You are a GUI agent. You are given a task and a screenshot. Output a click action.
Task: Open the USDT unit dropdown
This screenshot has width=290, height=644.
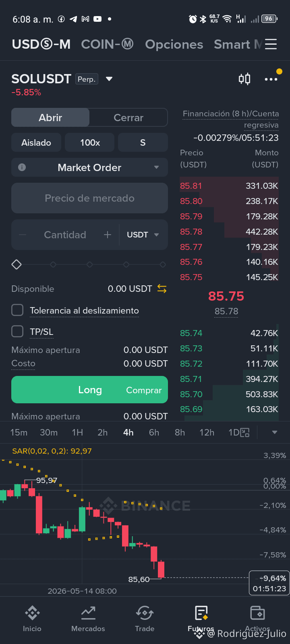pyautogui.click(x=143, y=235)
